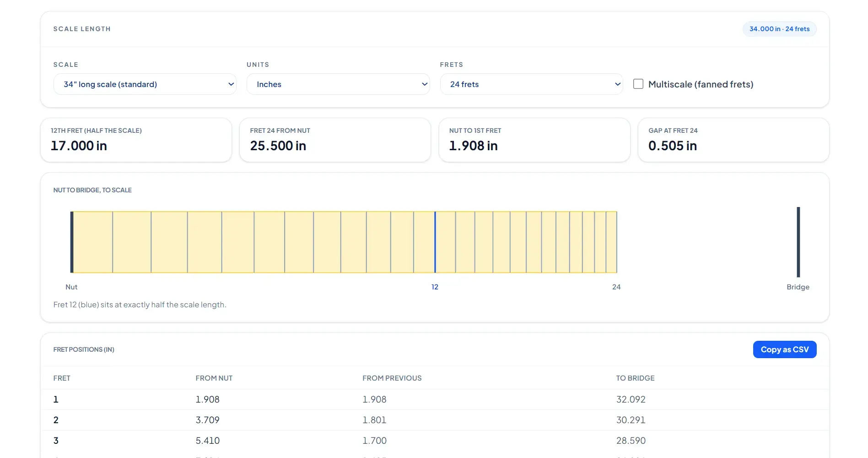
Task: Click the Fret 24 from nut value 25.500 in
Action: click(278, 146)
